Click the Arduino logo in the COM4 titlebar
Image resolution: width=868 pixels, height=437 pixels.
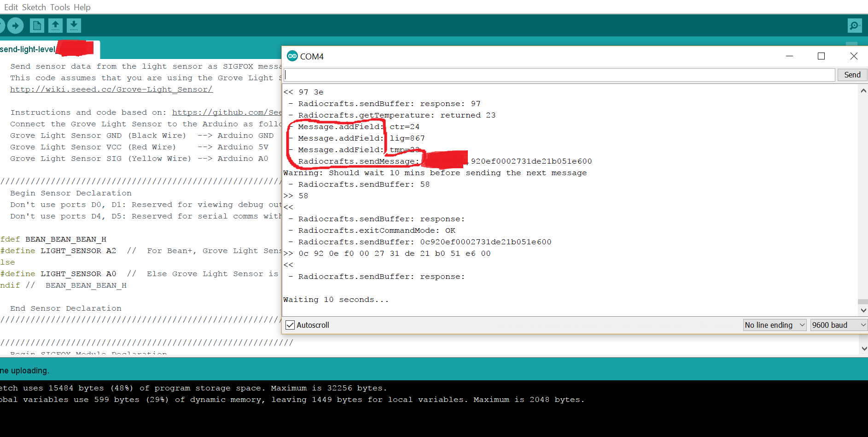292,56
